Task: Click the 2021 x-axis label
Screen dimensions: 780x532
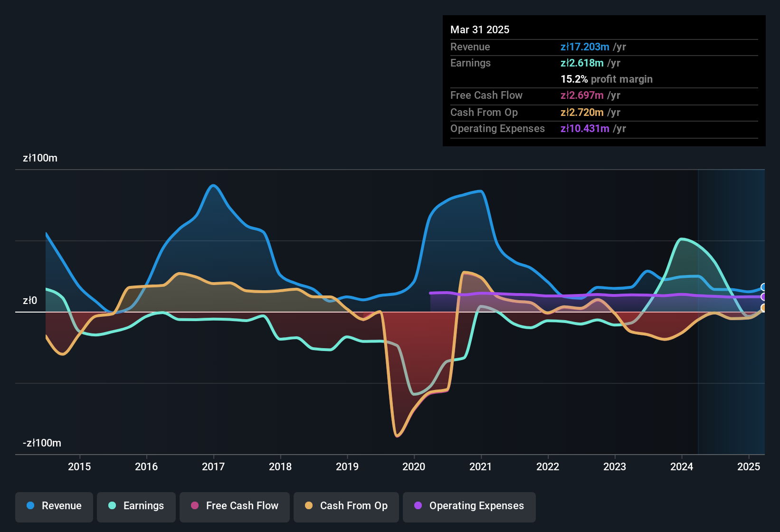Action: [481, 466]
